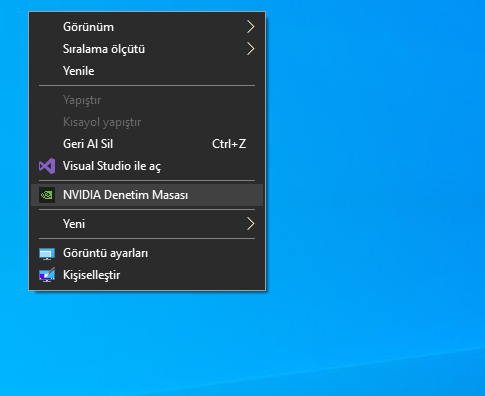
Task: Click the green NVIDIA logo icon
Action: [47, 195]
